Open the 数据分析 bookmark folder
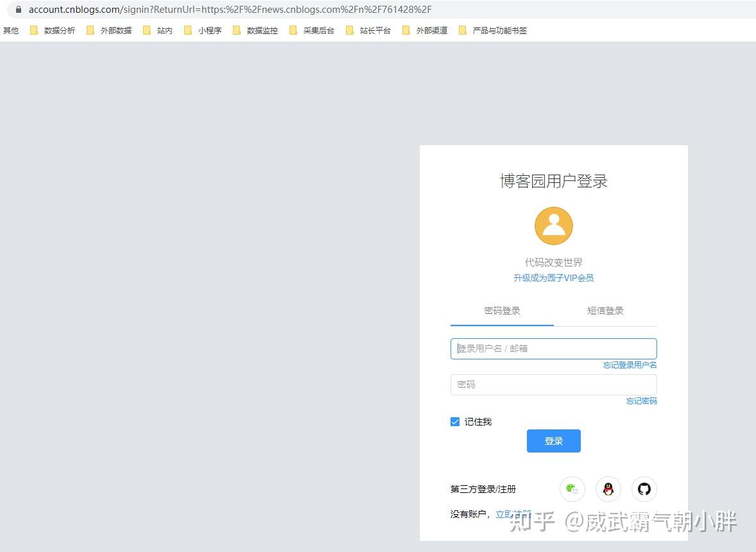 pos(53,30)
